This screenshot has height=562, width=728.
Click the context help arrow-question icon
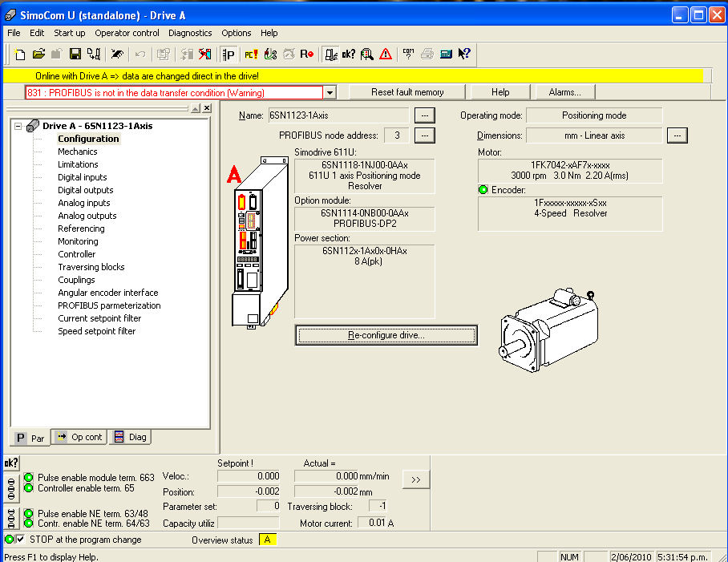[x=464, y=55]
